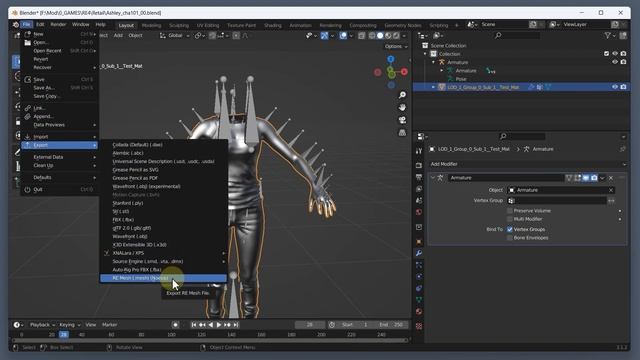Switch to the Modeling workspace tab
640x360 pixels.
(x=151, y=25)
